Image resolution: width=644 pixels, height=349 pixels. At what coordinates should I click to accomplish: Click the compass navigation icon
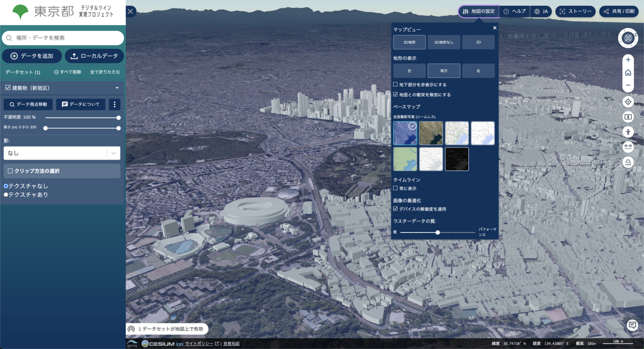[628, 38]
